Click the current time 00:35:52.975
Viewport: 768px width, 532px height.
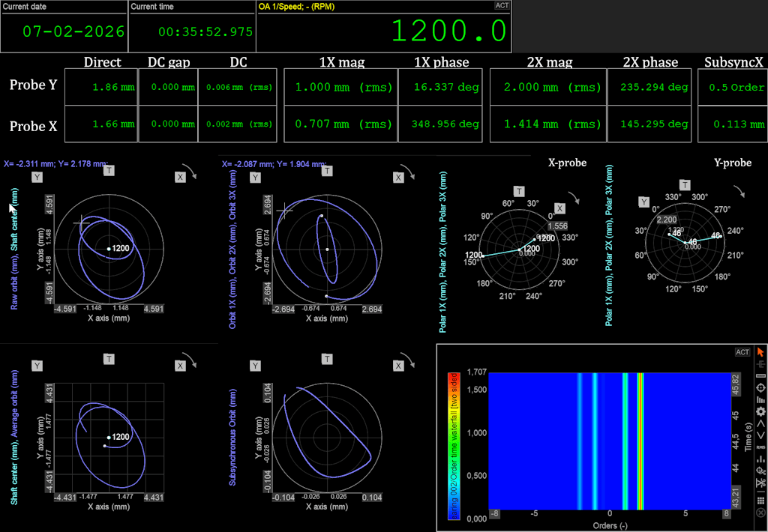tap(205, 32)
